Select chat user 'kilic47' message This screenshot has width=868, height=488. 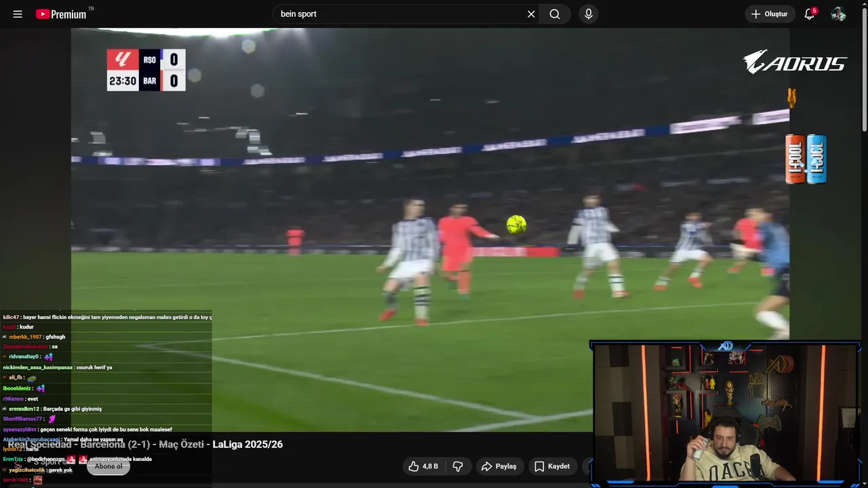pyautogui.click(x=107, y=317)
